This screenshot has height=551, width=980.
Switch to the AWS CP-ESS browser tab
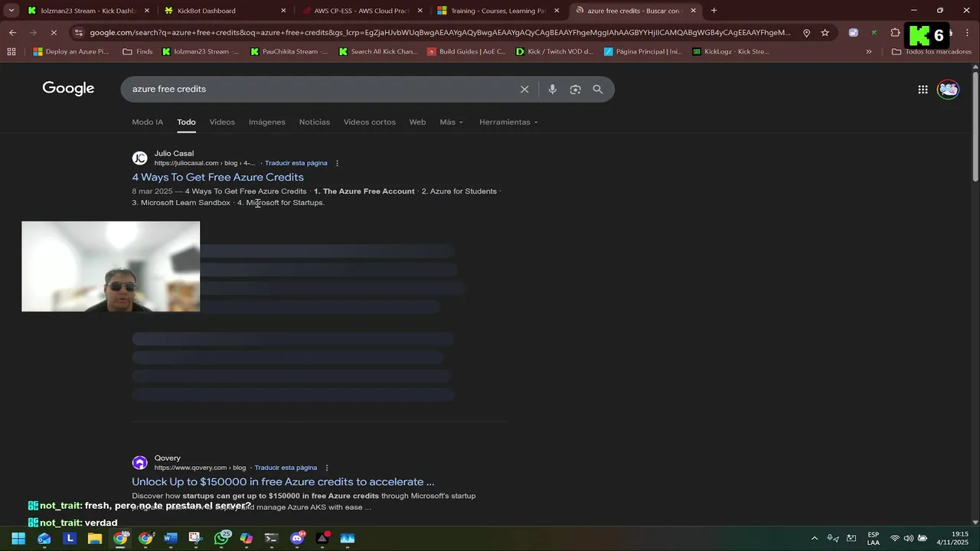pos(361,11)
